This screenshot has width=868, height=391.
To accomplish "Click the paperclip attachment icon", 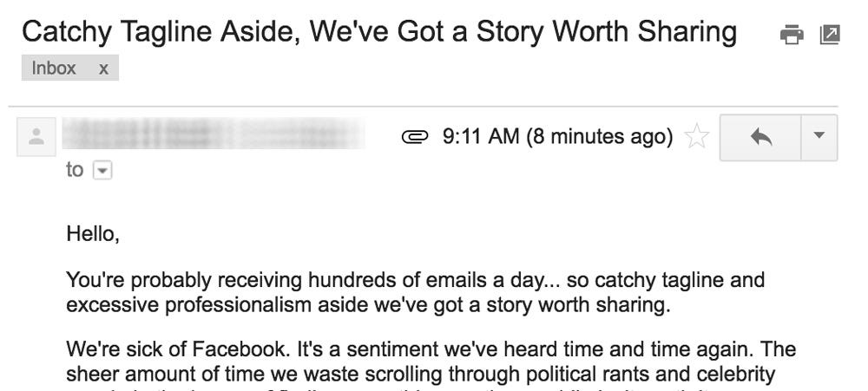I will [415, 137].
